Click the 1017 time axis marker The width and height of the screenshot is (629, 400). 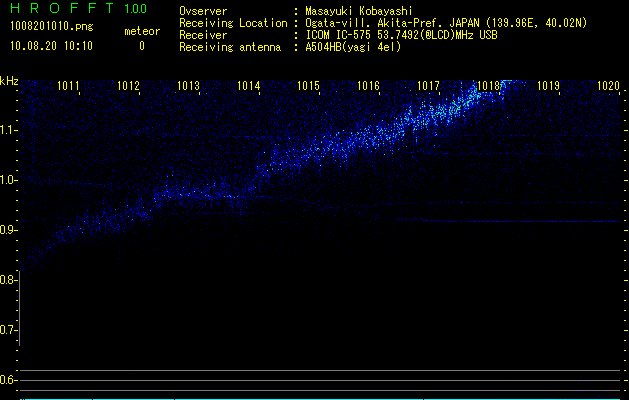(x=428, y=86)
